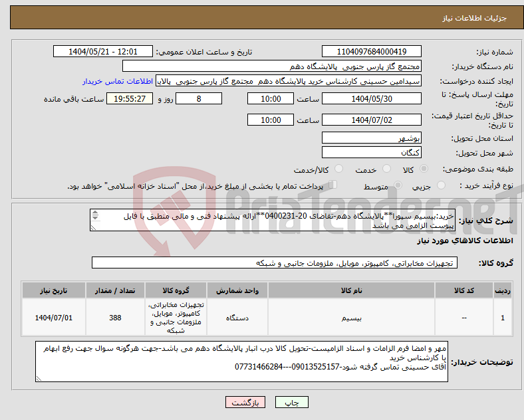Image resolution: width=524 pixels, height=420 pixels.
Task: Click the شماره نیاز field 1104097684000419
Action: coord(371,52)
